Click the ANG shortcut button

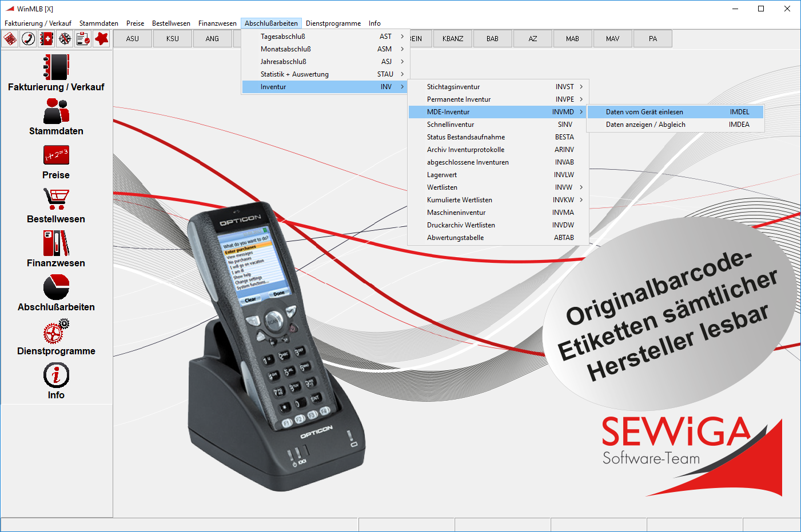[x=213, y=39]
